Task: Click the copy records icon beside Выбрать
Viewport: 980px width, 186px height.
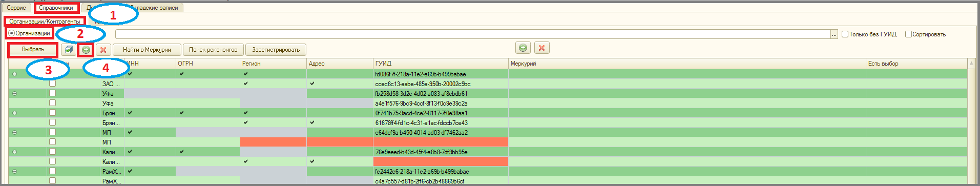Action: point(68,50)
